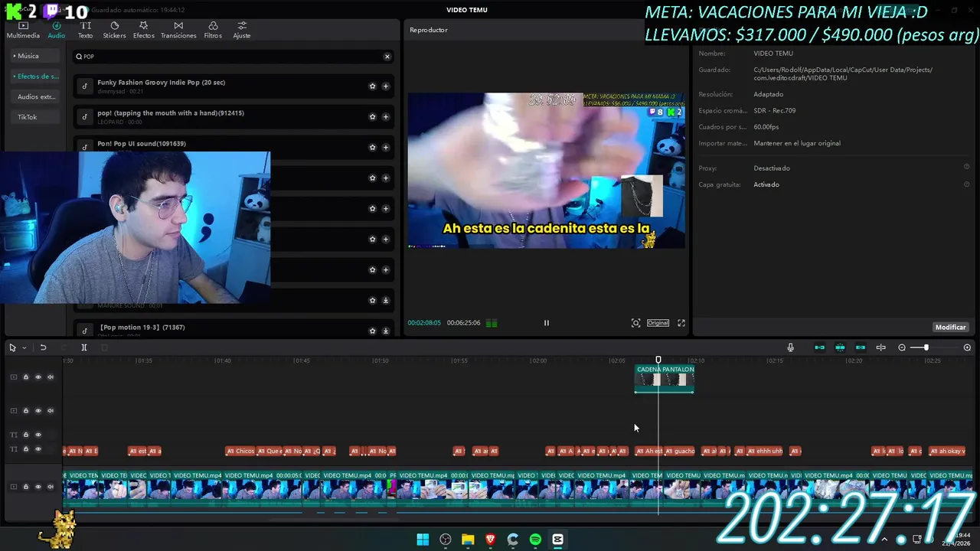Clear the POP search text
Screen dimensions: 980x551
[x=387, y=57]
